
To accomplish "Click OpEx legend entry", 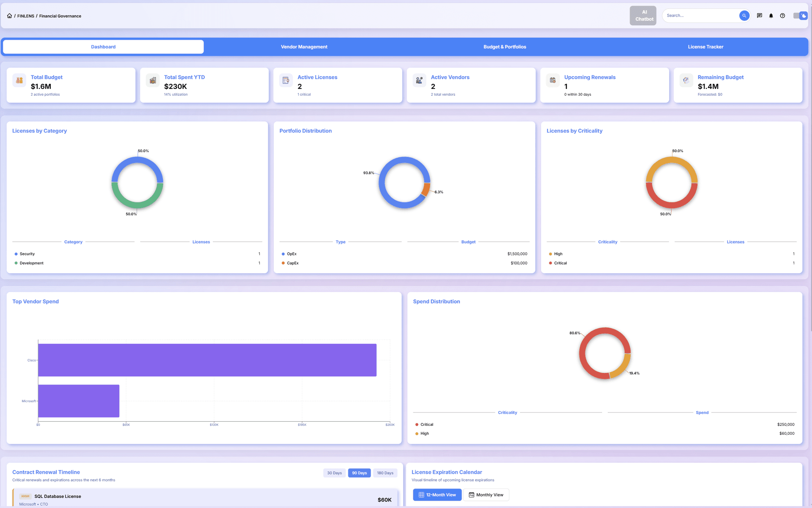I will pyautogui.click(x=289, y=254).
